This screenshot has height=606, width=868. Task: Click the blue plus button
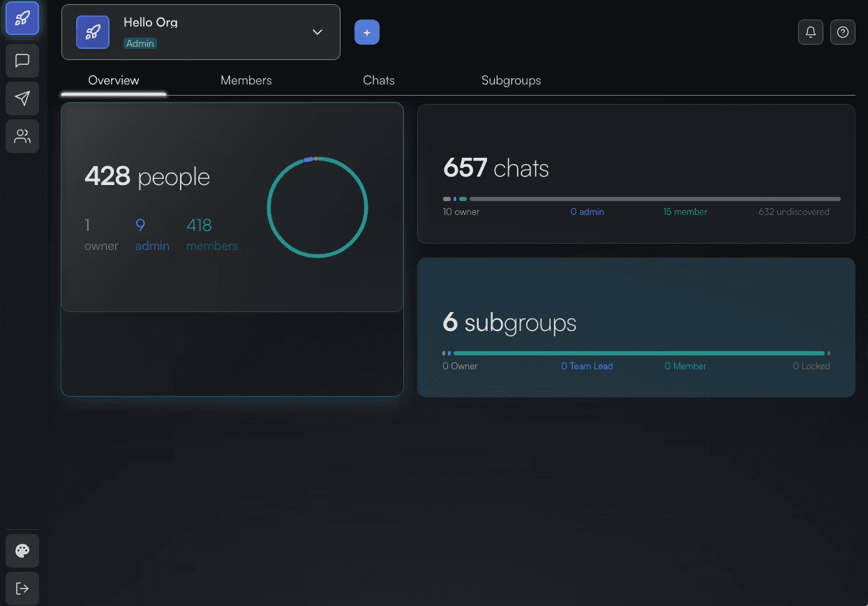pos(367,32)
